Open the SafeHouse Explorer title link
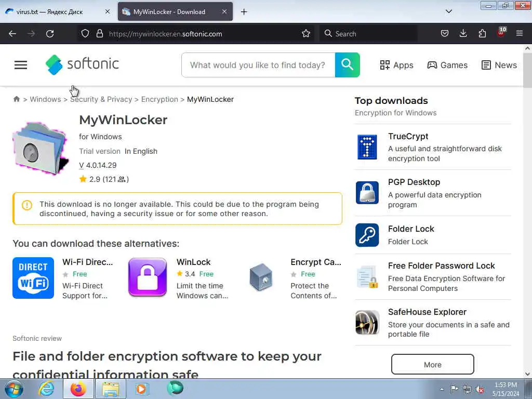Screen dimensions: 532x399 (x=427, y=312)
